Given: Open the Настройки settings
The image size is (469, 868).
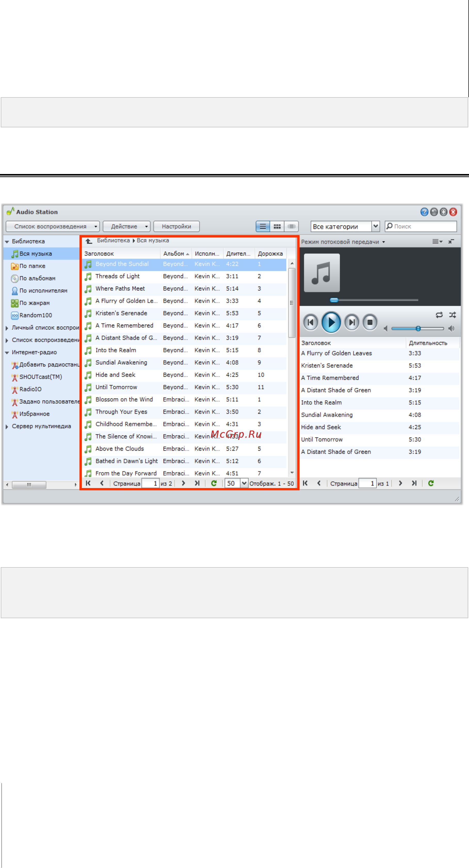Looking at the screenshot, I should [176, 226].
